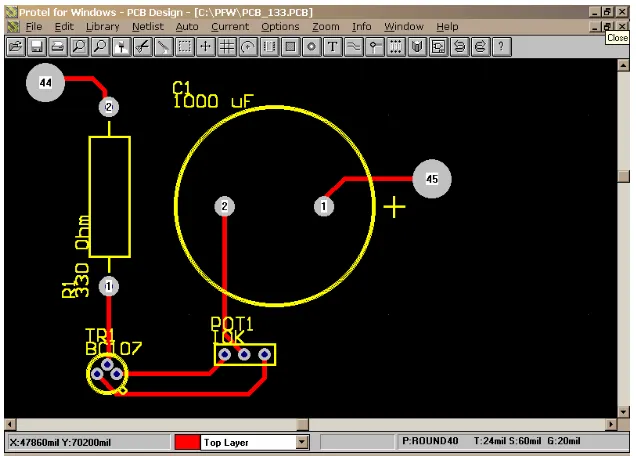Open the library book icon
The image size is (636, 456).
point(417,47)
